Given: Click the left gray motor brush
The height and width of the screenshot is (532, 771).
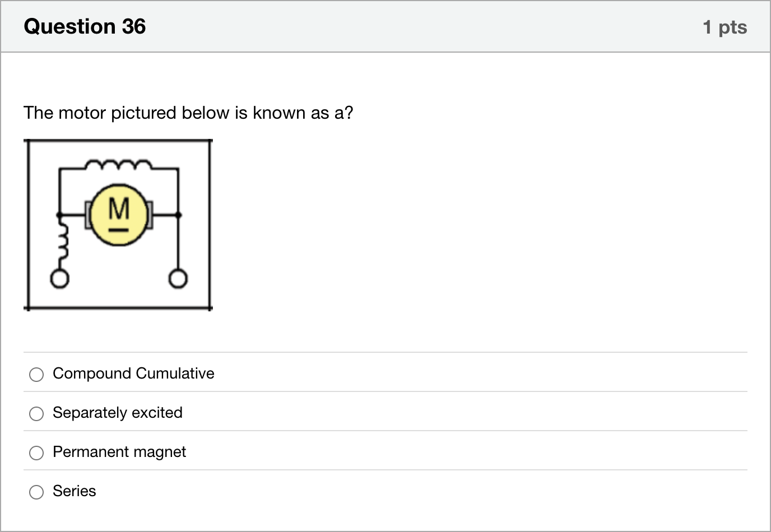Looking at the screenshot, I should coord(88,215).
